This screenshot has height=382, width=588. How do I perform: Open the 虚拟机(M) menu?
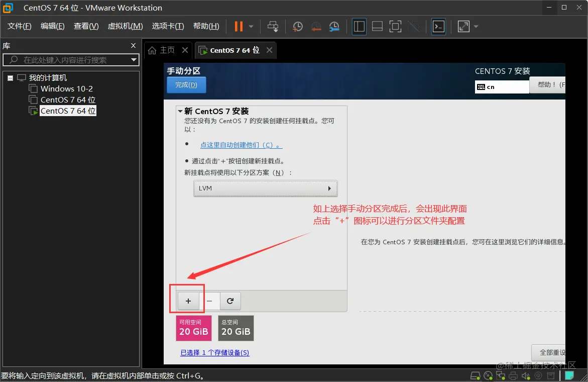(x=125, y=26)
